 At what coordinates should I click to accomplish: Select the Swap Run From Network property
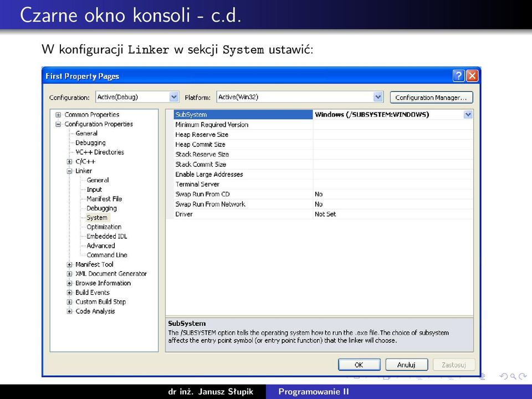coord(243,204)
